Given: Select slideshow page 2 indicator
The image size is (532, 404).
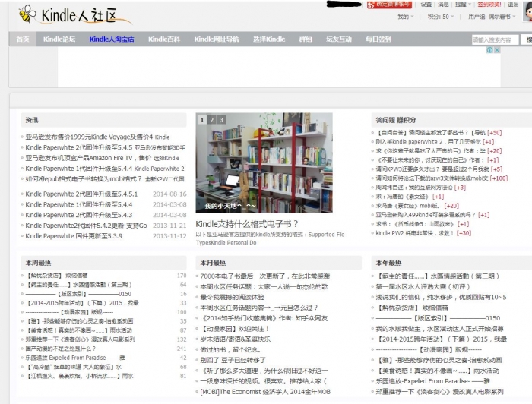Looking at the screenshot, I should pyautogui.click(x=212, y=120).
